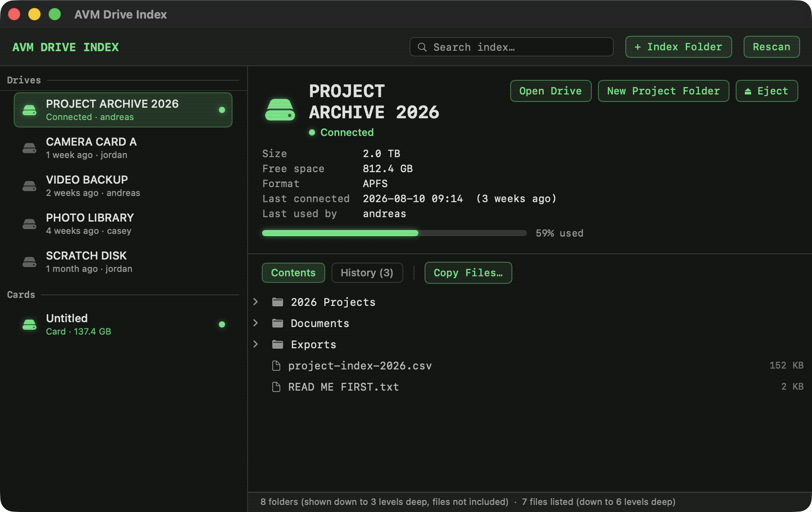Click the Copy Files… button
812x512 pixels.
pyautogui.click(x=468, y=273)
